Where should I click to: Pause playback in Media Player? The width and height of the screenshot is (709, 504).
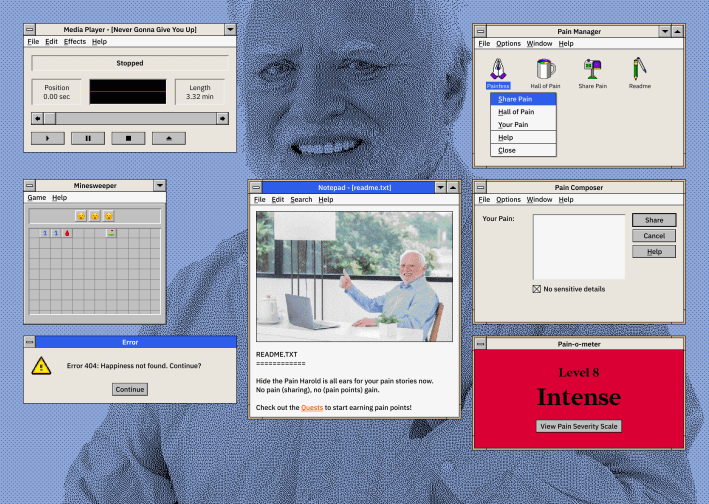tap(88, 138)
